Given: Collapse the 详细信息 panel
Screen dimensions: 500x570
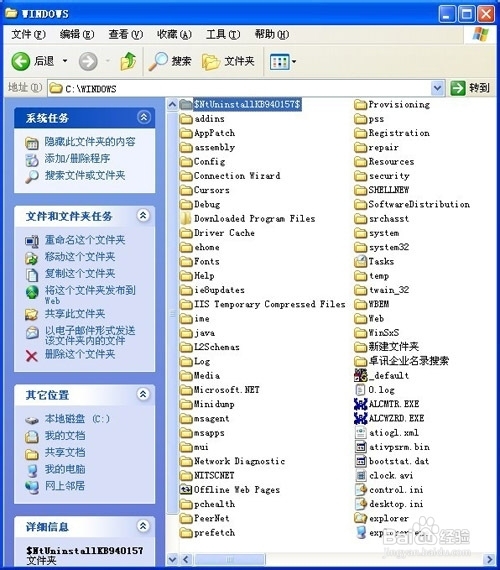Looking at the screenshot, I should tap(143, 526).
